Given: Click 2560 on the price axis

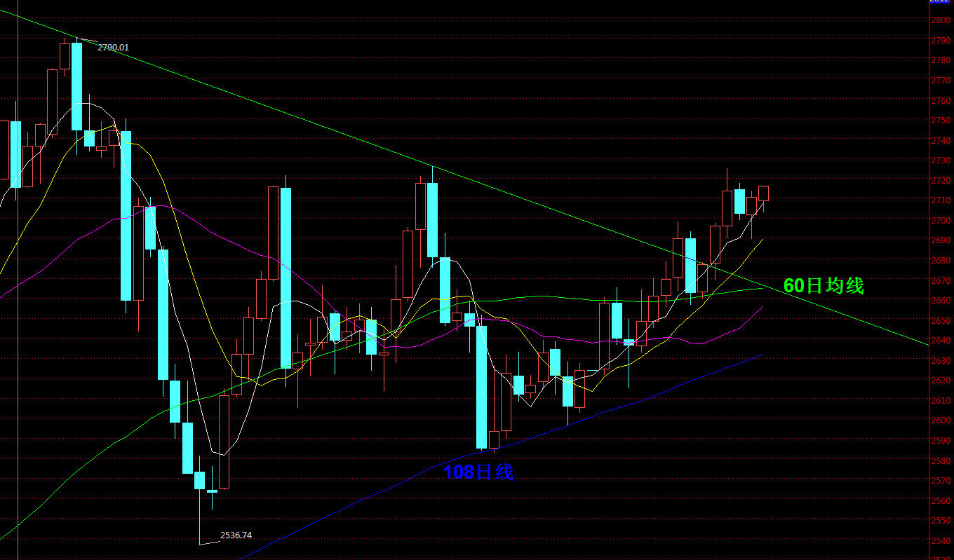Looking at the screenshot, I should tap(941, 500).
